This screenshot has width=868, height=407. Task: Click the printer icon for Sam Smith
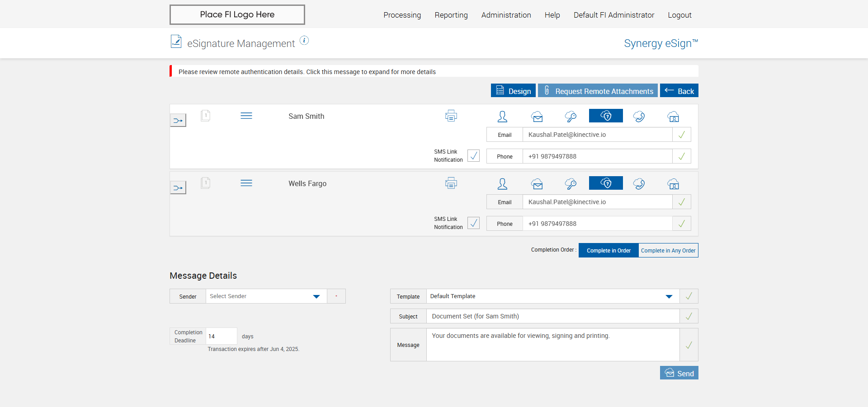[x=451, y=116]
